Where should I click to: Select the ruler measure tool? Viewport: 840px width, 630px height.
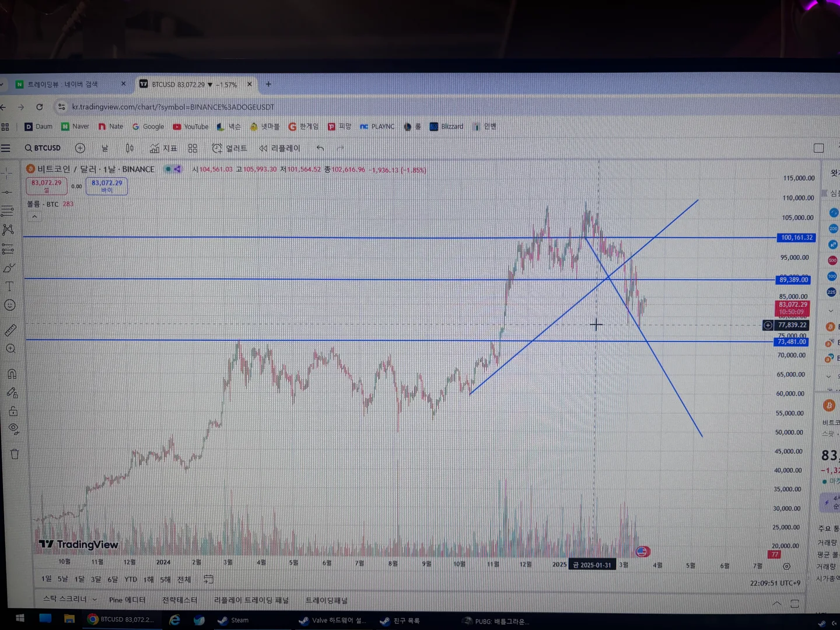pyautogui.click(x=10, y=330)
